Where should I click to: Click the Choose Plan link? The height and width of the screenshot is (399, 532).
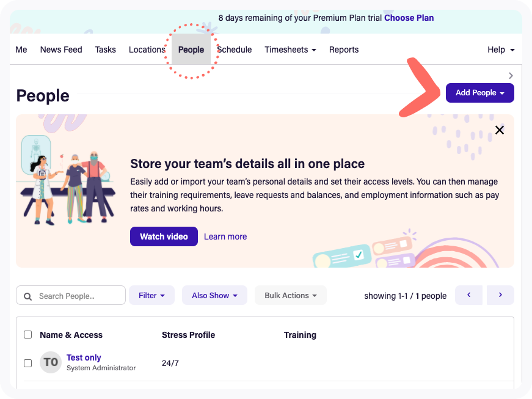(x=409, y=18)
